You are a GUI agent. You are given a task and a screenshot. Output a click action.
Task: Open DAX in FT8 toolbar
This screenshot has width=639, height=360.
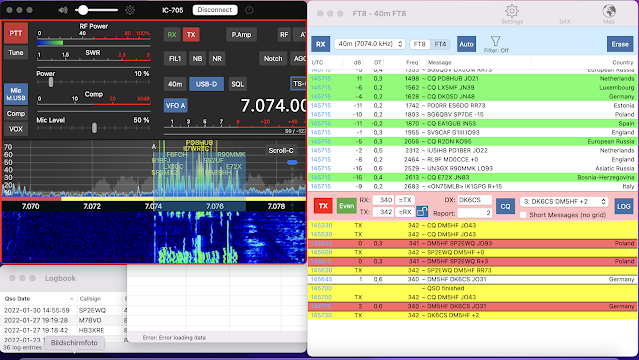pos(565,21)
